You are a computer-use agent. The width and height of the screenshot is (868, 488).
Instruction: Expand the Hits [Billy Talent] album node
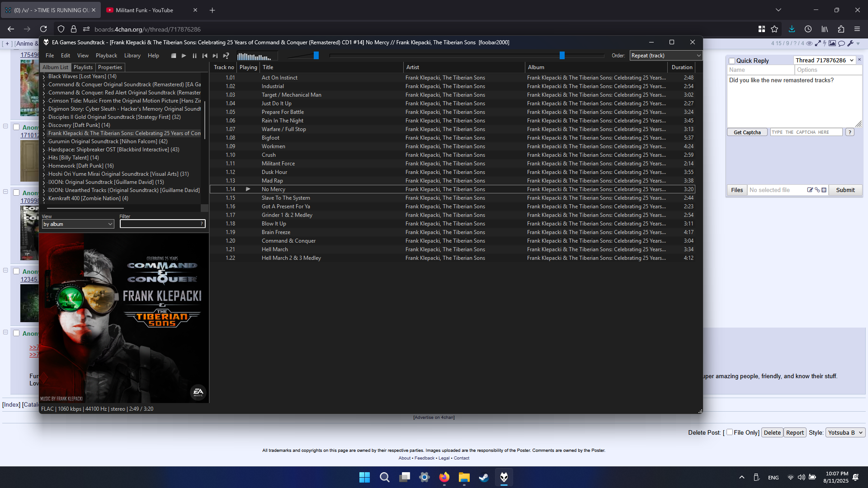coord(44,158)
